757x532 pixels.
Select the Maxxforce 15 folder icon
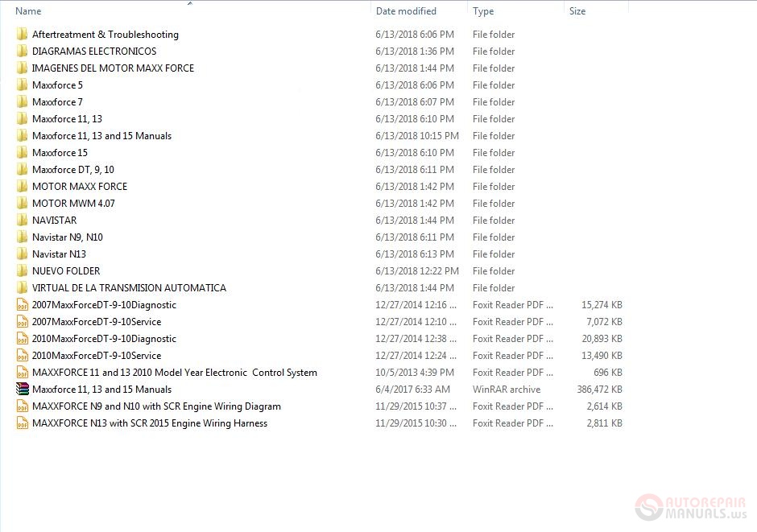[23, 152]
